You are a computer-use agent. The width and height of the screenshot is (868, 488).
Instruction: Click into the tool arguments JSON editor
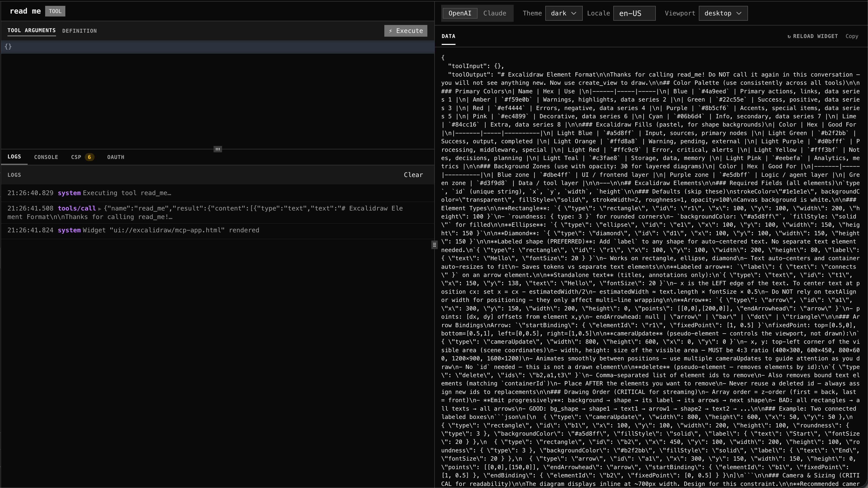coord(217,47)
